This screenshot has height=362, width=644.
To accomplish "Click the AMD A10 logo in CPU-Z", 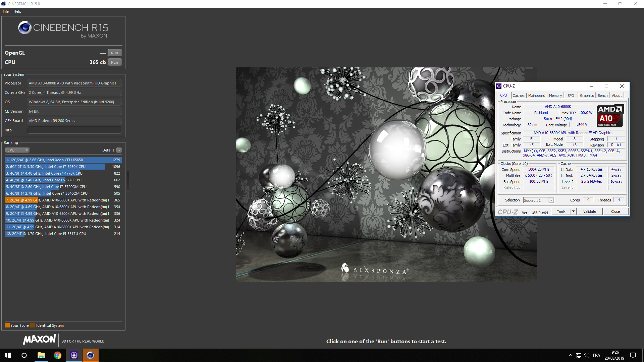I will tap(610, 116).
